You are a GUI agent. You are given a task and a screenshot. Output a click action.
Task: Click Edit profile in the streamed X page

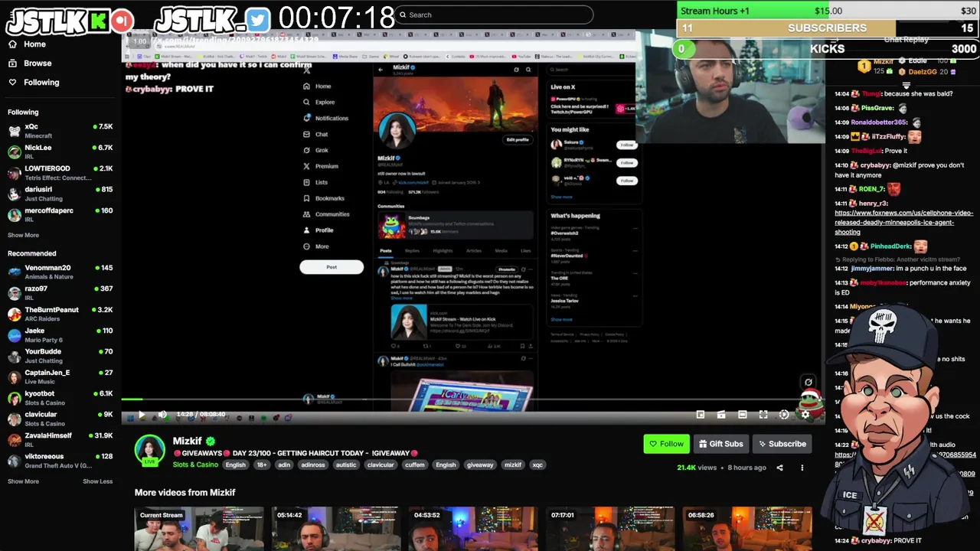(518, 140)
